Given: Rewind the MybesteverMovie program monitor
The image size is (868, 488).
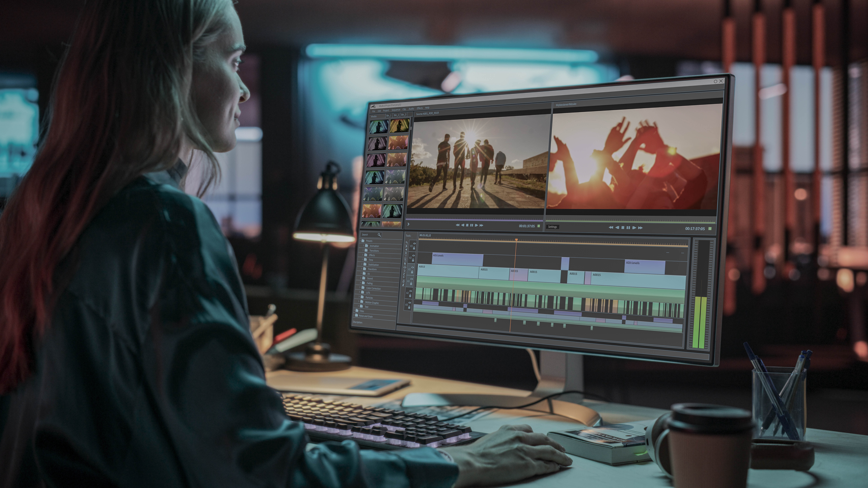Looking at the screenshot, I should (611, 227).
